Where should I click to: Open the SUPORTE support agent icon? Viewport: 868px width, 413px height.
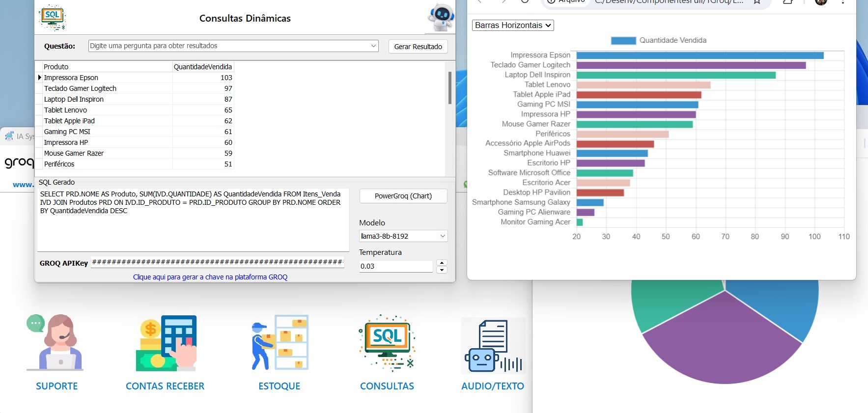coord(55,342)
